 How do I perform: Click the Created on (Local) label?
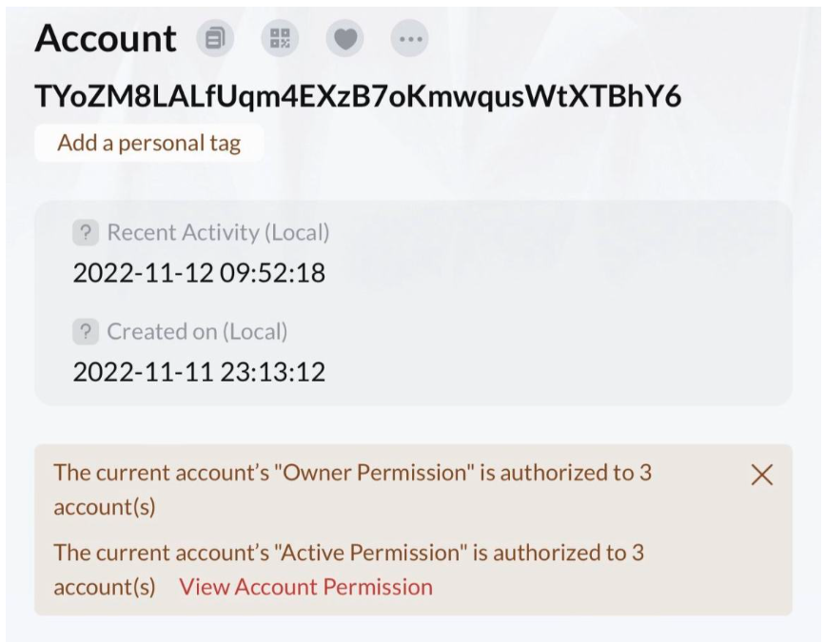[x=197, y=331]
